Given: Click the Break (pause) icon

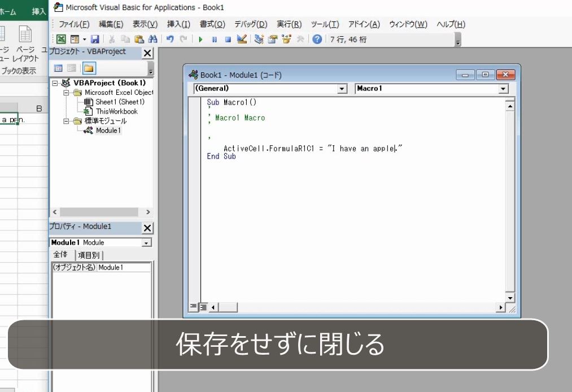Looking at the screenshot, I should (x=214, y=40).
